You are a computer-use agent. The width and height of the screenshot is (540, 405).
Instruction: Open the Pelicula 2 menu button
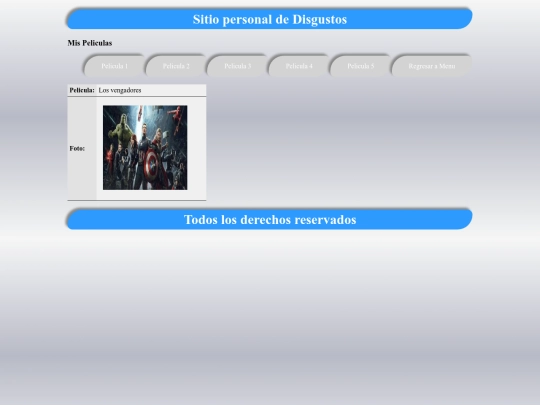176,66
